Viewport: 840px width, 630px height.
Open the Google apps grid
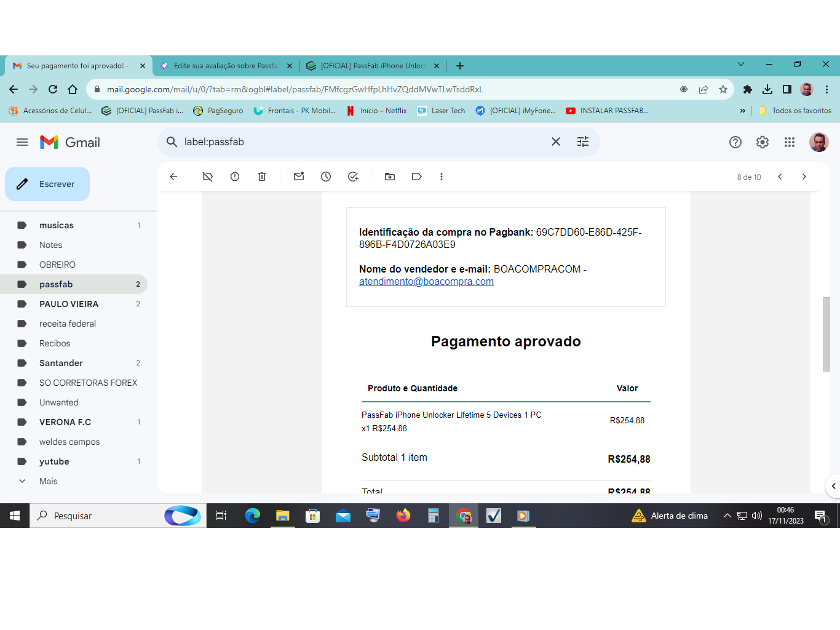pyautogui.click(x=789, y=142)
